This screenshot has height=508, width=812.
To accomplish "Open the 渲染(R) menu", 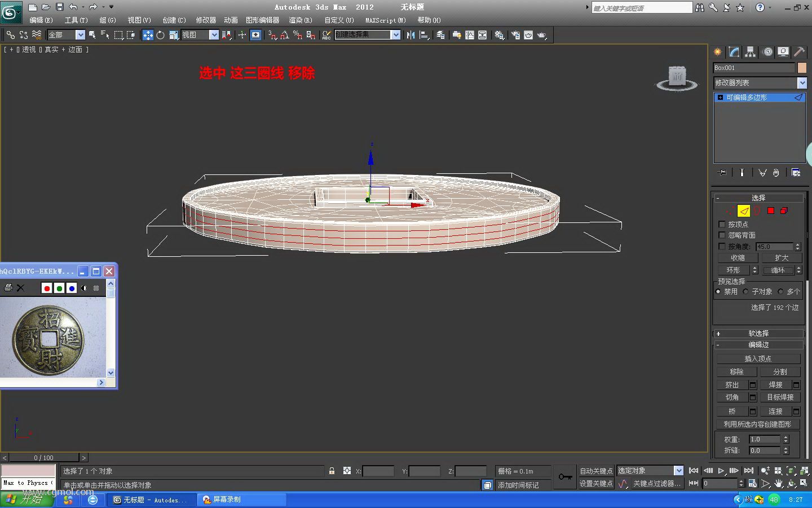I will coord(301,20).
